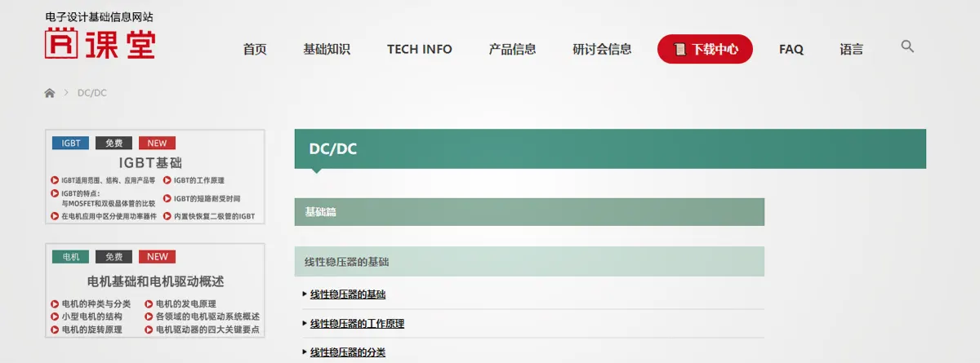Open the 语言 language menu

tap(851, 49)
